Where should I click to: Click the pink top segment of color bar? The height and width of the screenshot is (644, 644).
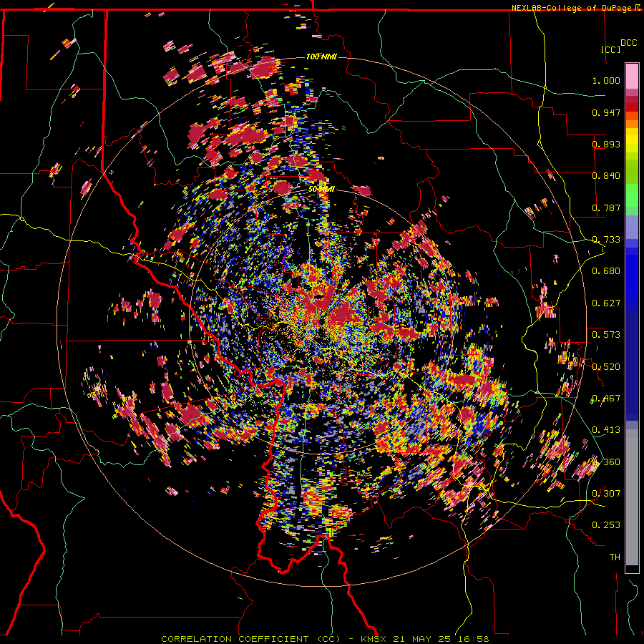click(632, 76)
